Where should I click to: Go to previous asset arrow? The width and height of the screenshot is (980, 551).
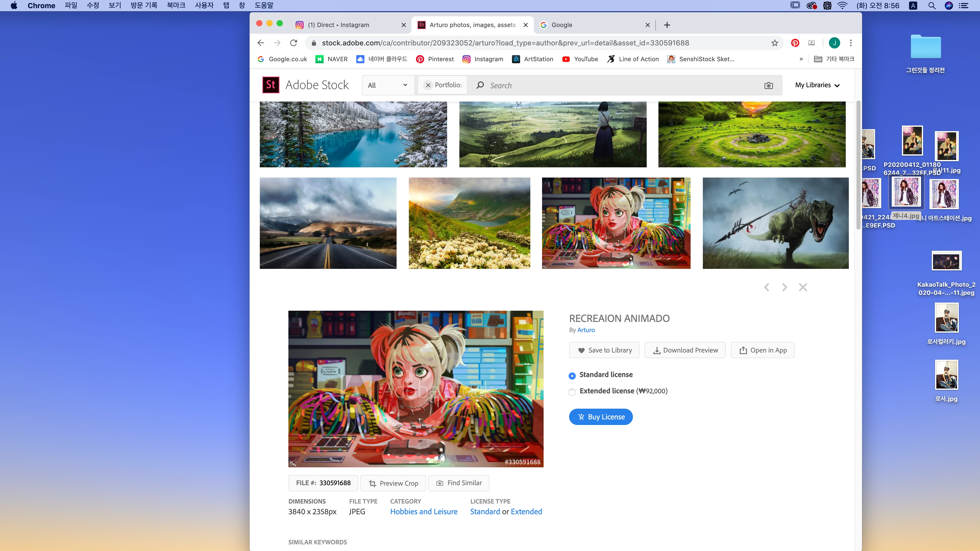point(767,287)
